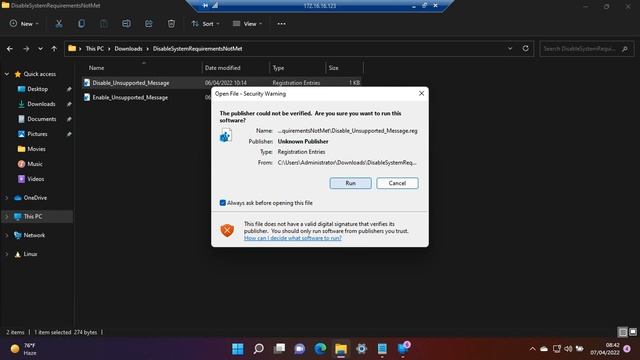Viewport: 640px width, 360px height.
Task: Switch to large icons view layout
Action: tap(633, 332)
